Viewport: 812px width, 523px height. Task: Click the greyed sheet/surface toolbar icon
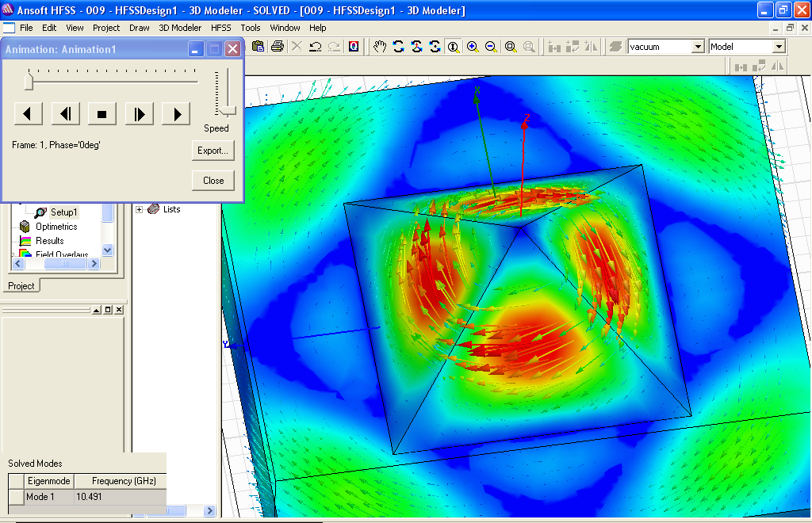pyautogui.click(x=615, y=47)
